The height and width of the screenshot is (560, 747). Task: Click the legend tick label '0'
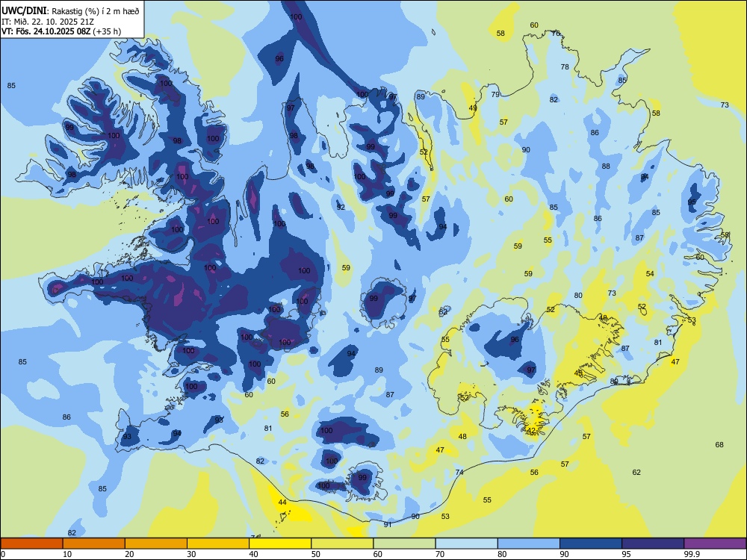click(3, 554)
